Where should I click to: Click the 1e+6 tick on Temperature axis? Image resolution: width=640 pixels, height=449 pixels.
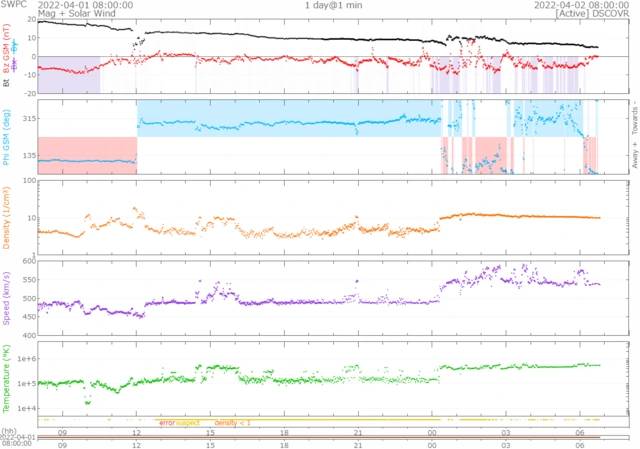27,359
